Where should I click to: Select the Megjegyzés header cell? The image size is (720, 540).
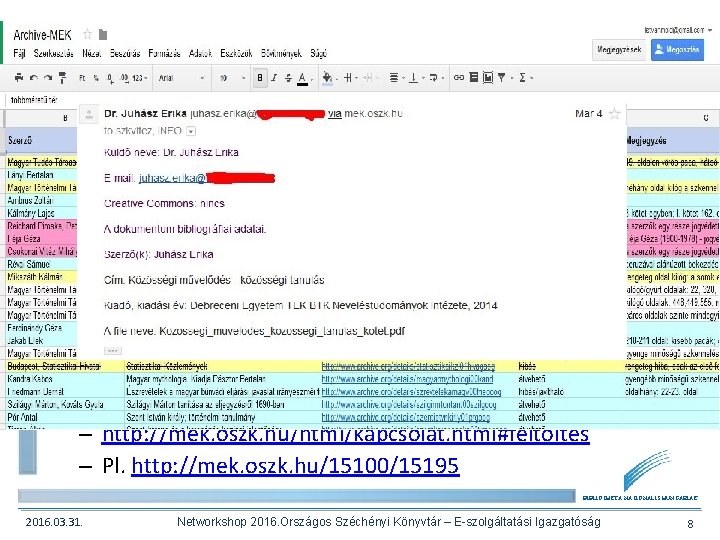[673, 141]
